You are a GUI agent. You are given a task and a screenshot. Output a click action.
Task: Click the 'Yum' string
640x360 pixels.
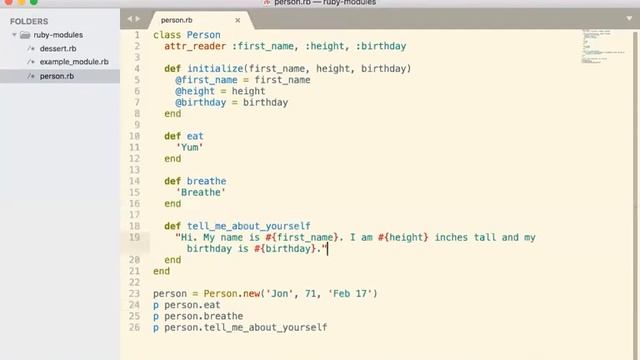[190, 147]
